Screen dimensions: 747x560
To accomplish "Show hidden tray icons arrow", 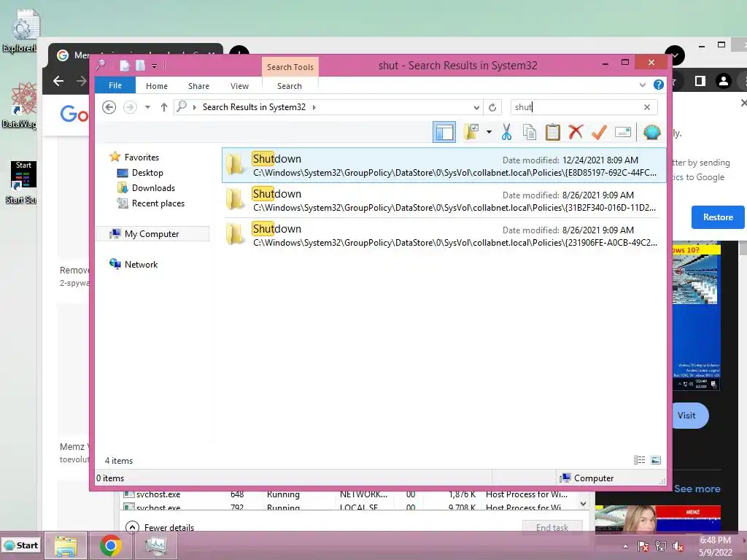I will click(x=625, y=546).
